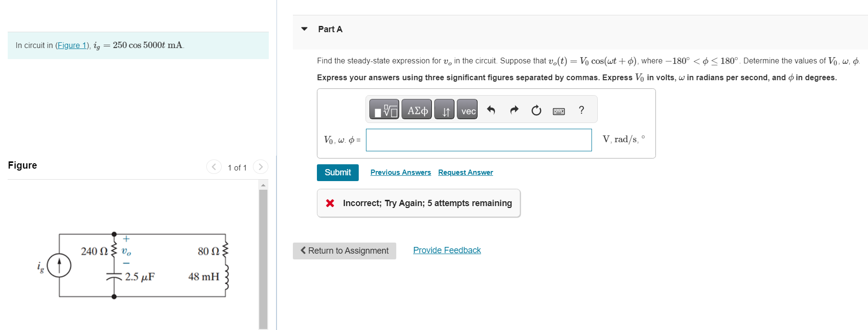Open keyboard shortcuts for equation editor
This screenshot has height=330, width=868.
[558, 110]
